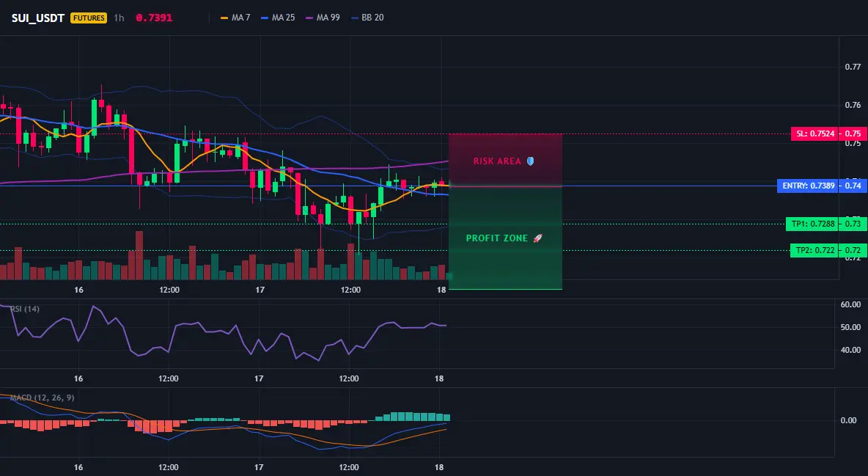Image resolution: width=868 pixels, height=476 pixels.
Task: Click the FUTURES badge
Action: [89, 18]
